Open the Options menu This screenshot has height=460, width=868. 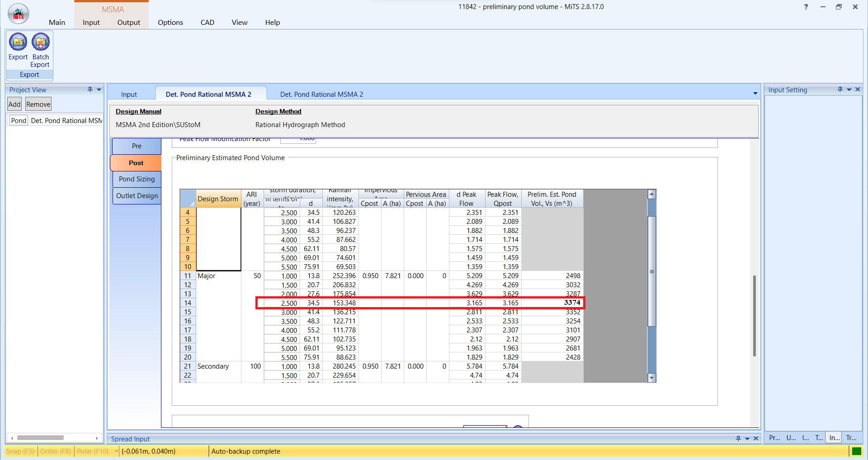pos(170,22)
